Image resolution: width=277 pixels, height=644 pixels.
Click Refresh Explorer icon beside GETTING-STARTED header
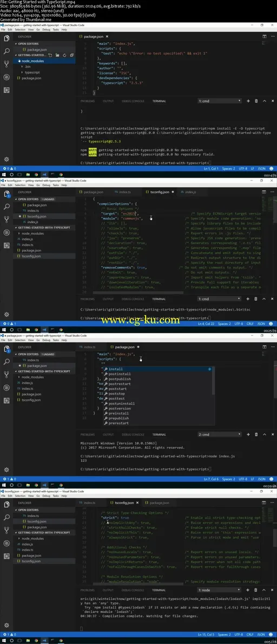tap(64, 55)
